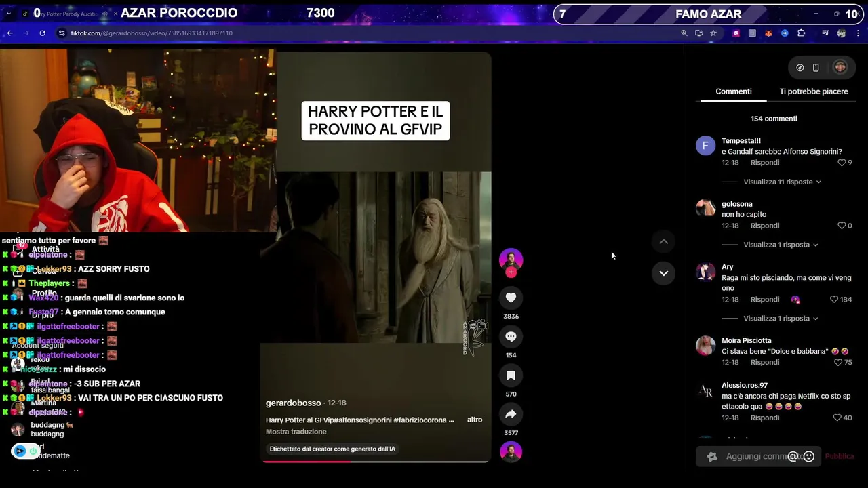Expand caption with 'altro'
Viewport: 868px width, 488px height.
click(x=475, y=420)
